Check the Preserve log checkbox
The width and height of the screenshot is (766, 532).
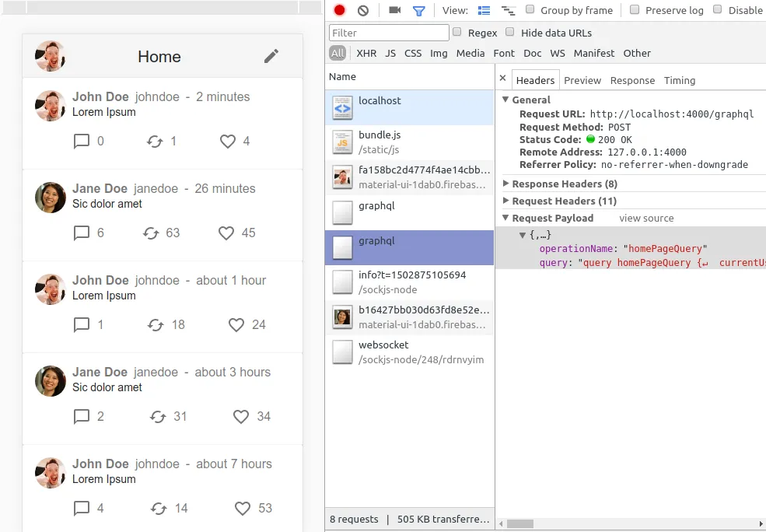coord(635,10)
